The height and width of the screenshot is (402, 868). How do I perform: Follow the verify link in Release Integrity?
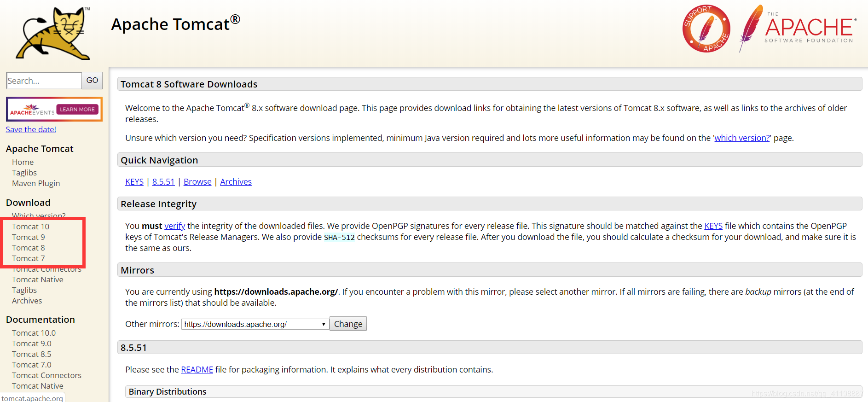175,226
